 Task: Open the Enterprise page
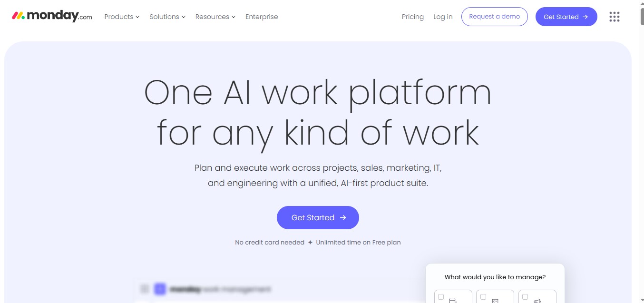click(x=262, y=17)
